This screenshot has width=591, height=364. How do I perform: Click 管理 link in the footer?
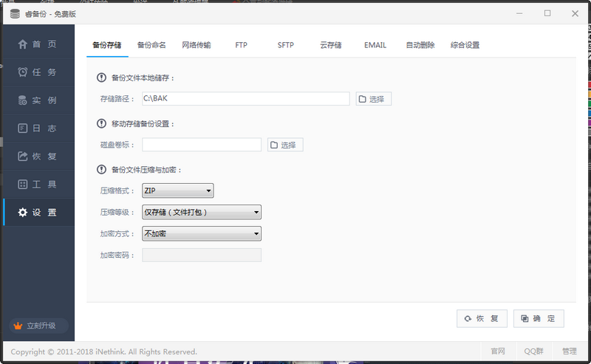pyautogui.click(x=570, y=351)
